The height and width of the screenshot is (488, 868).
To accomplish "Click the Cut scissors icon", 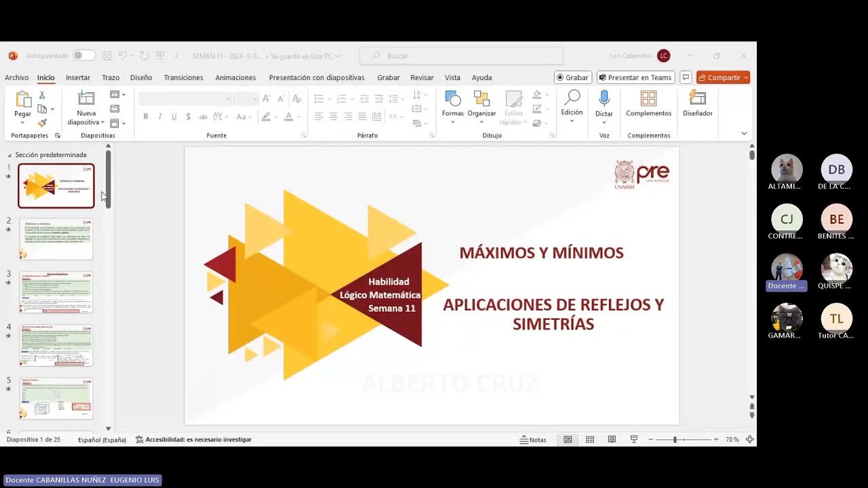I will pyautogui.click(x=42, y=95).
